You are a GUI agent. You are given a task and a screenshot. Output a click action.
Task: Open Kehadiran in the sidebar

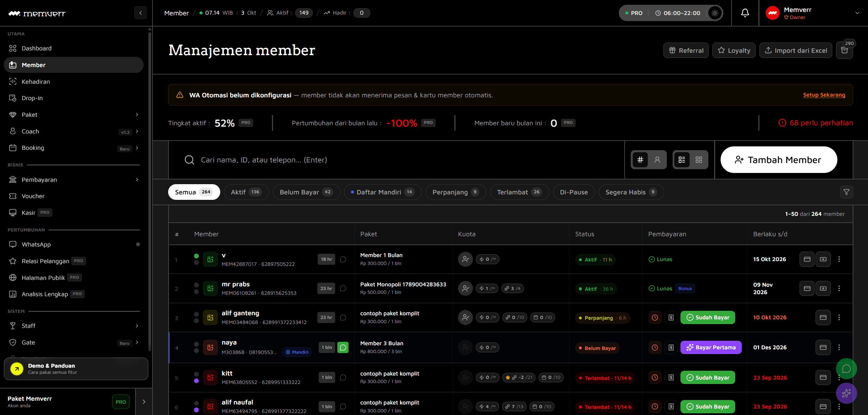74,82
